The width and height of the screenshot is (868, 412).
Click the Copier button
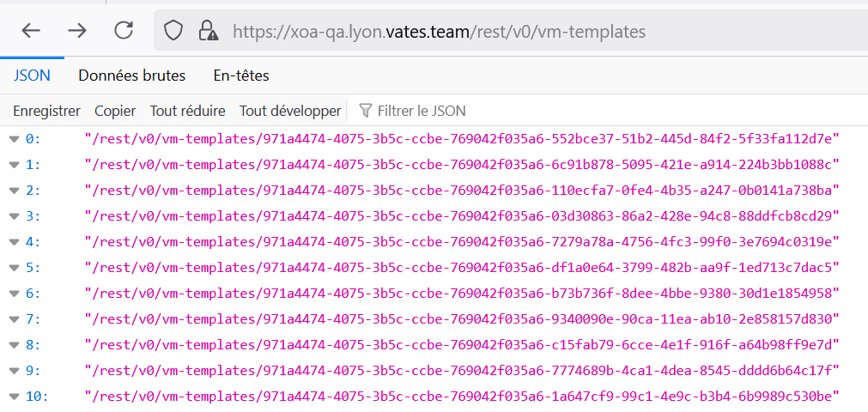[115, 111]
